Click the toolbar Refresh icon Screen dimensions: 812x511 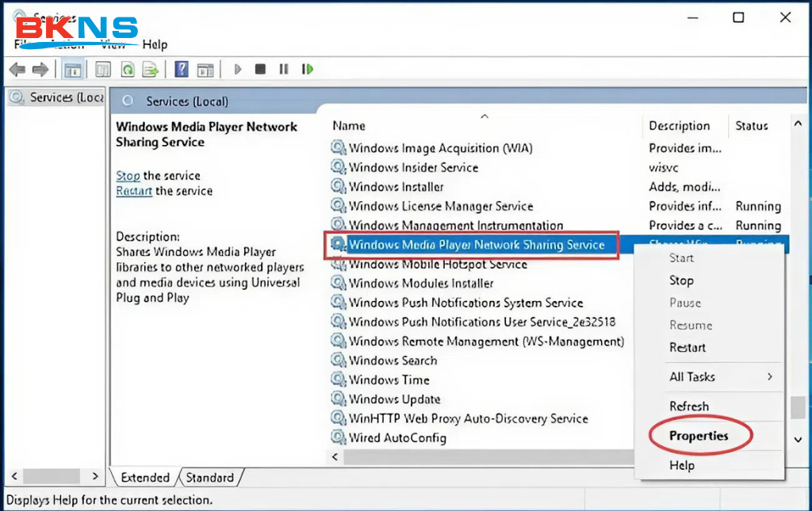127,70
